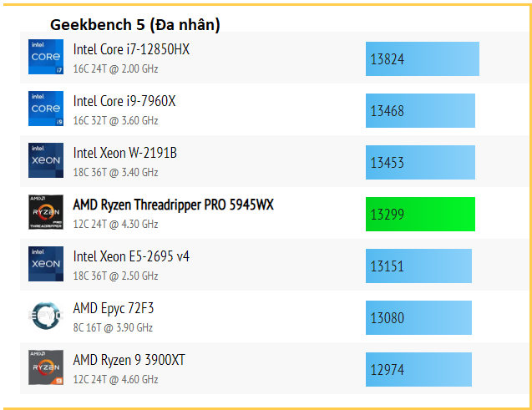Click the Geekbench 5 (Đa nhân) heading

[135, 25]
